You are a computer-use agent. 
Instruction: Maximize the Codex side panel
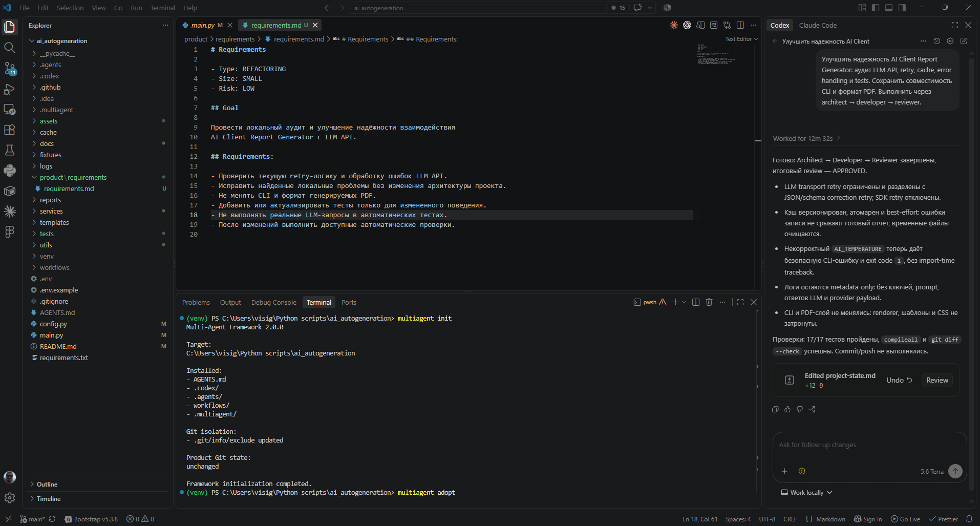(955, 25)
